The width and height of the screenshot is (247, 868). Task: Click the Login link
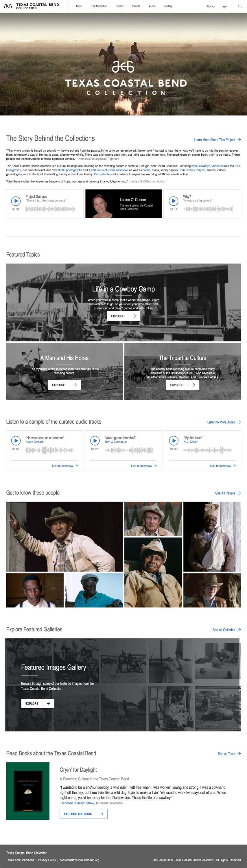click(223, 6)
